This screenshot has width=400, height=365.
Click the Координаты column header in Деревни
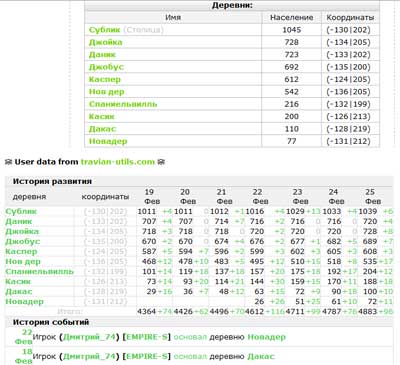[350, 18]
